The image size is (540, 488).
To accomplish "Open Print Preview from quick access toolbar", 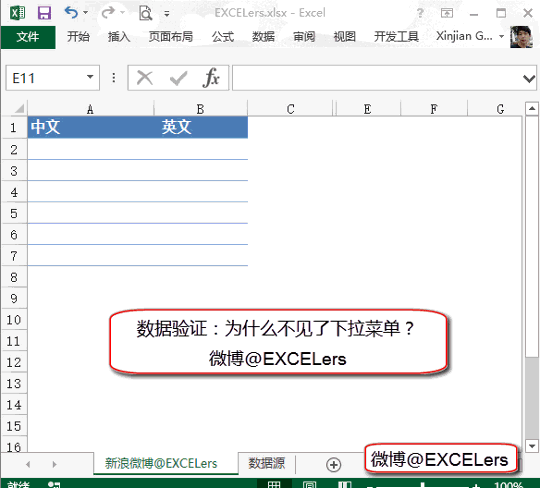I will pos(145,13).
